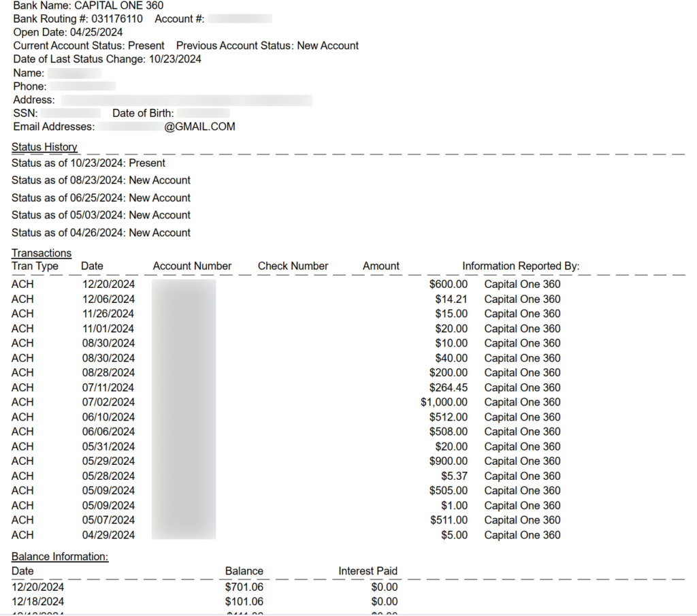Click the 'Interest Paid' column header

coord(368,571)
